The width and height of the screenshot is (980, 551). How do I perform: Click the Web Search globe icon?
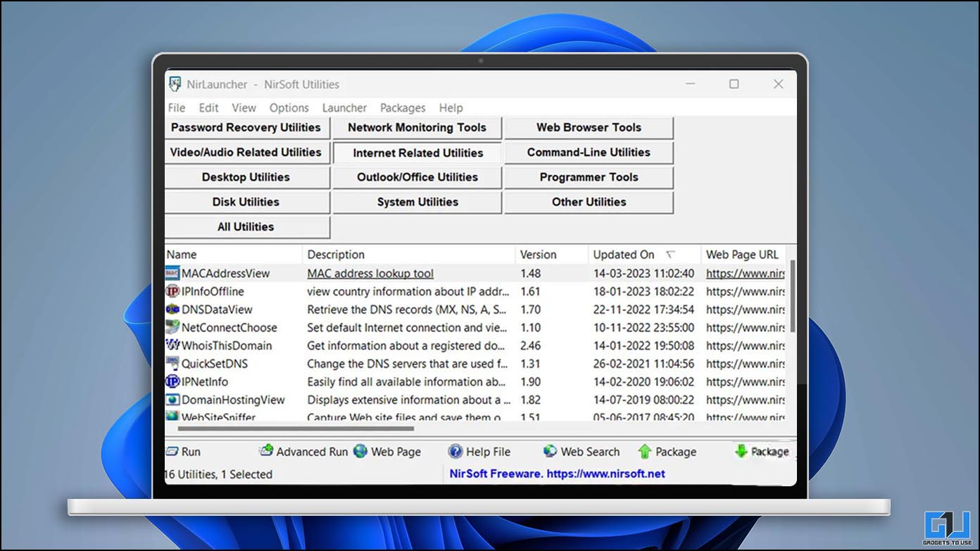pyautogui.click(x=550, y=451)
